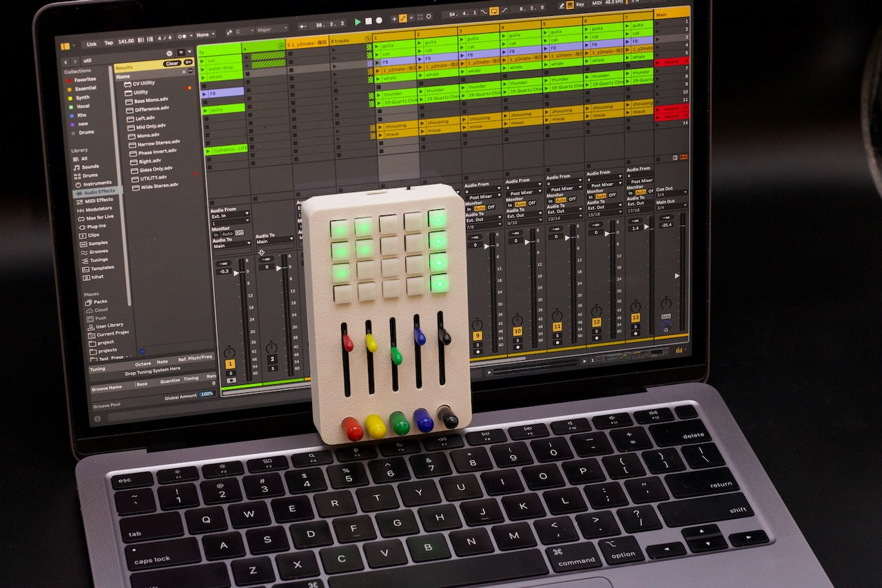The height and width of the screenshot is (588, 882).
Task: Click the Arrangement Record circle button
Action: click(378, 21)
